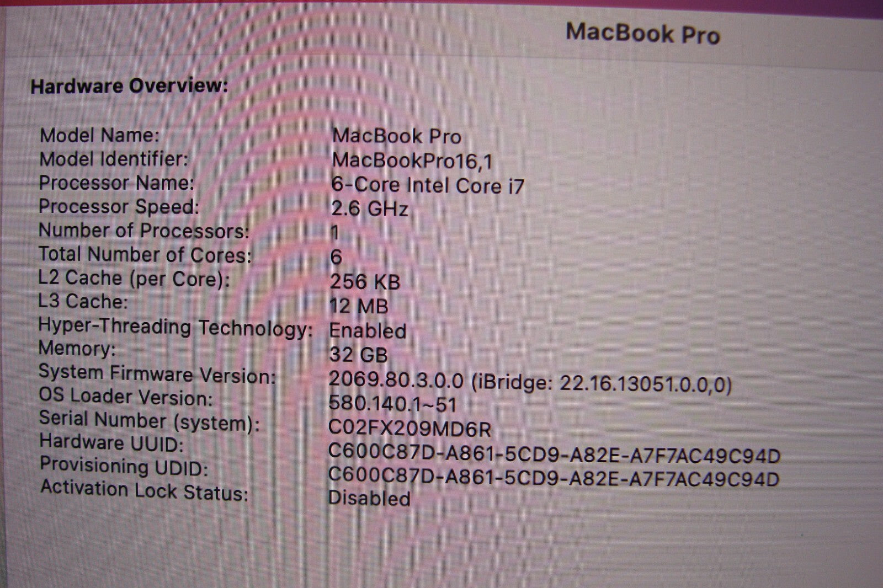This screenshot has width=883, height=588.
Task: Click the Total Number of Cores label
Action: (x=145, y=254)
